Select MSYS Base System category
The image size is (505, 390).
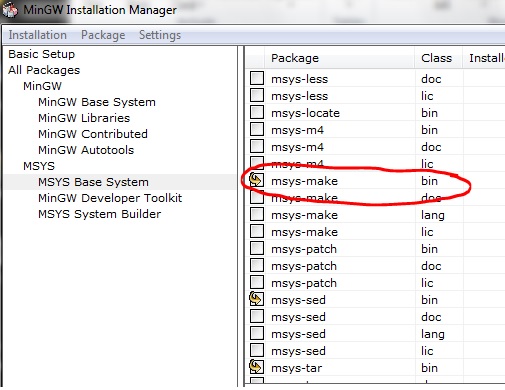tap(93, 182)
